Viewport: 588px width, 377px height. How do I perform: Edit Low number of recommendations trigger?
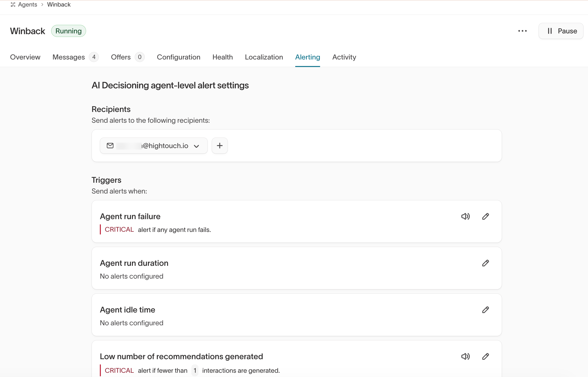[485, 356]
